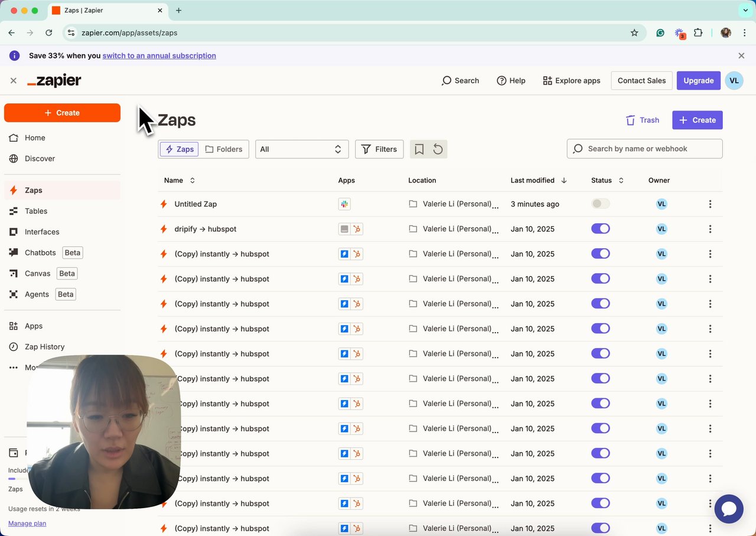
Task: Click the Upgrade button
Action: [699, 80]
